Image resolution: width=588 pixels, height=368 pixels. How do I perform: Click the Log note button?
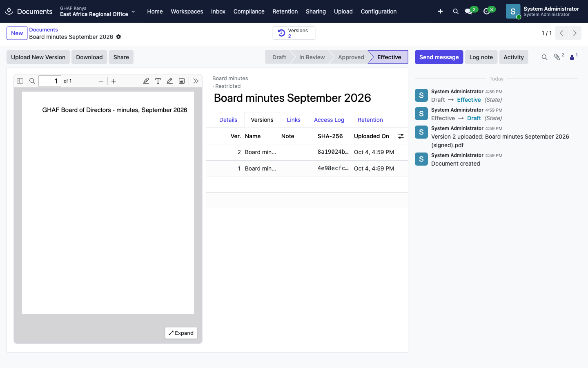point(481,57)
